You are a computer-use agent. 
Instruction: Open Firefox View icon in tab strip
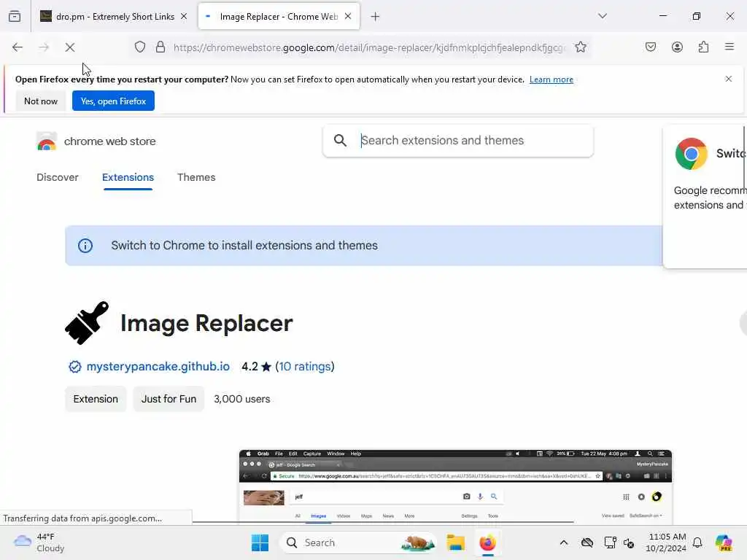coord(15,16)
